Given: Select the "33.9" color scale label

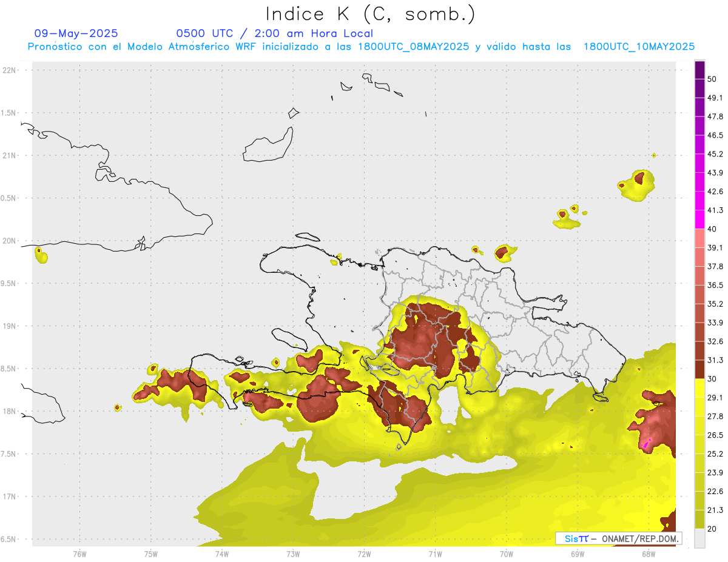Looking at the screenshot, I should point(715,323).
